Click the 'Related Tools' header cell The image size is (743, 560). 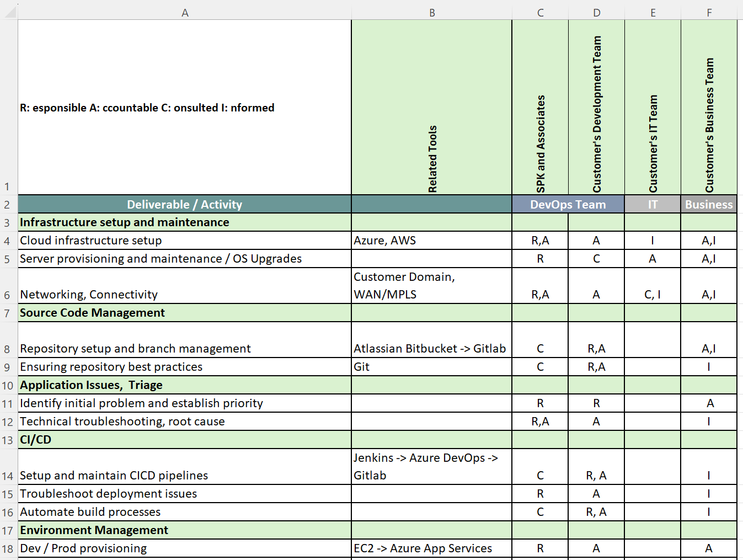pos(432,107)
